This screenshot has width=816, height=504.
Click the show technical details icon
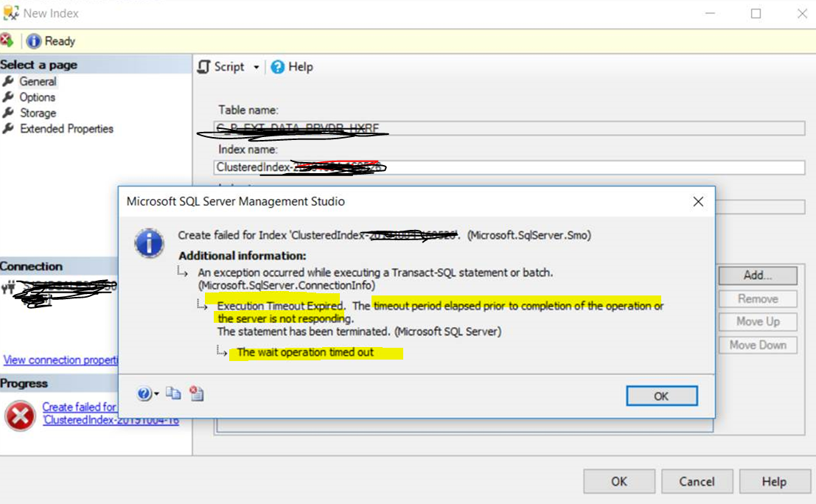pyautogui.click(x=197, y=393)
